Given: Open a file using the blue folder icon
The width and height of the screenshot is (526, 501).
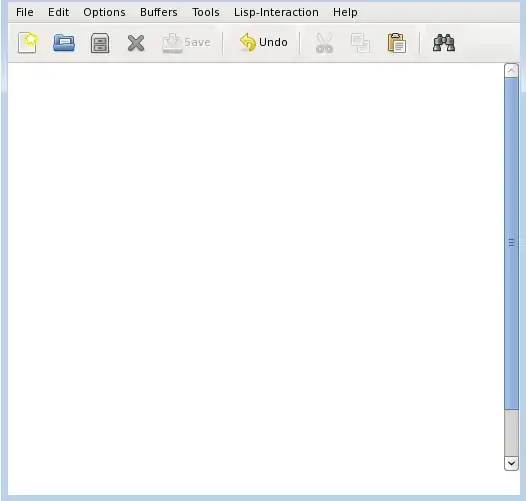Looking at the screenshot, I should click(x=64, y=43).
